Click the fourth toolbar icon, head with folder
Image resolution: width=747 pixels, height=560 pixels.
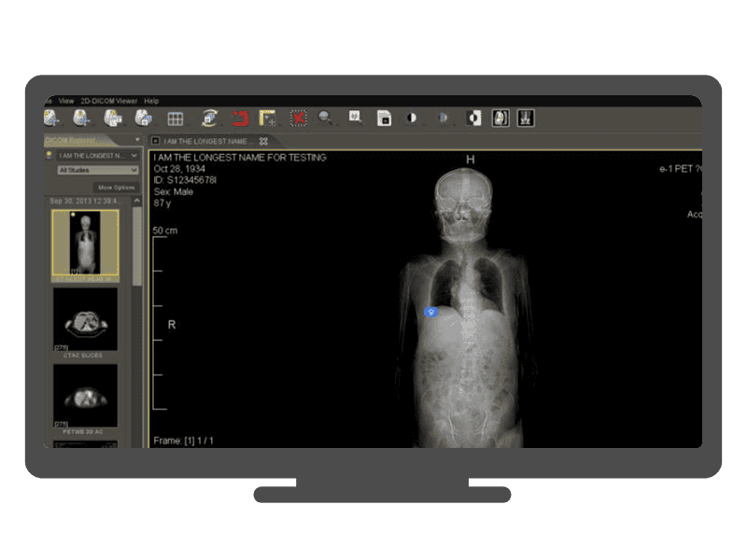point(144,118)
